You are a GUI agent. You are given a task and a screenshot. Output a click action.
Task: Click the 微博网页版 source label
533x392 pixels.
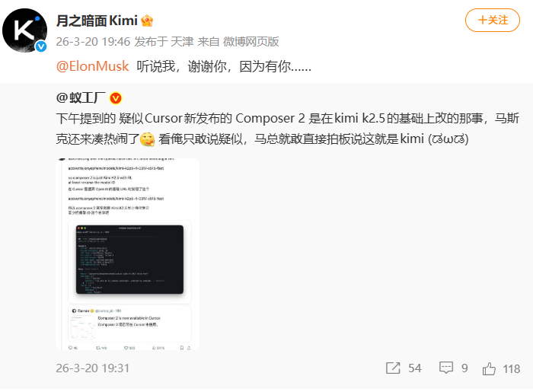point(251,42)
